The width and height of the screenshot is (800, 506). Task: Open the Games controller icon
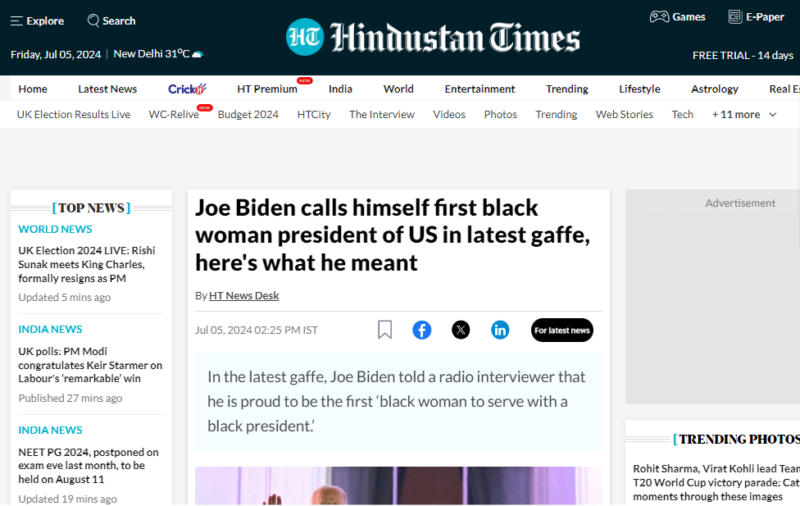659,17
